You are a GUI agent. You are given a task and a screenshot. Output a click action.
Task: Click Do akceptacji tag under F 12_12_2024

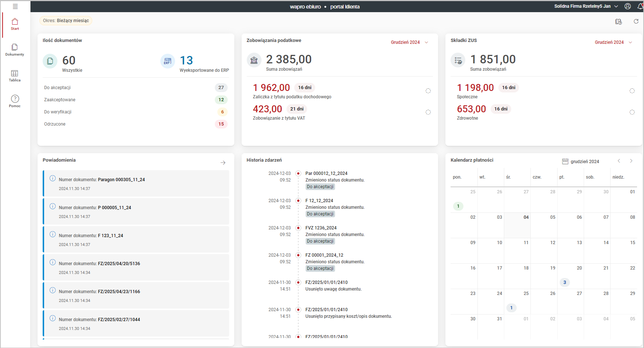click(320, 214)
